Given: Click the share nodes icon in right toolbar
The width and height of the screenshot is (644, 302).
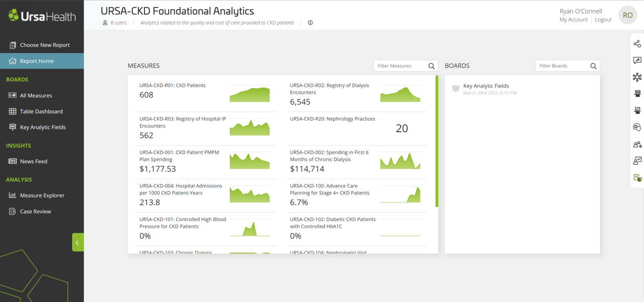Looking at the screenshot, I should pyautogui.click(x=637, y=44).
